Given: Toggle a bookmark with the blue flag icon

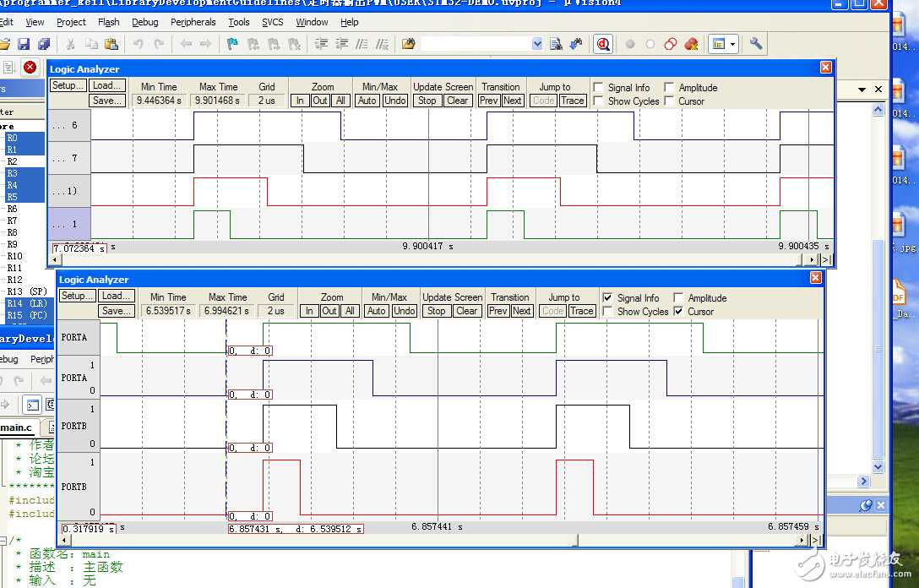Looking at the screenshot, I should click(x=232, y=44).
